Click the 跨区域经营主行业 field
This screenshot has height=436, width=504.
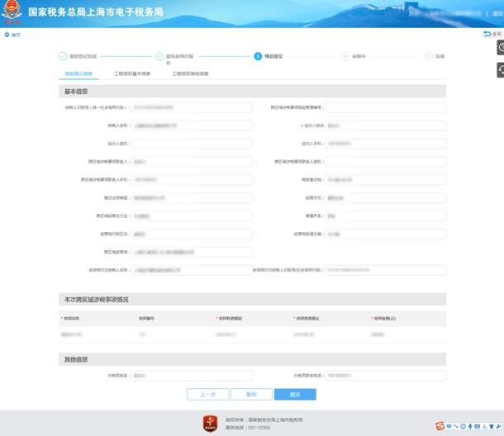(x=192, y=216)
